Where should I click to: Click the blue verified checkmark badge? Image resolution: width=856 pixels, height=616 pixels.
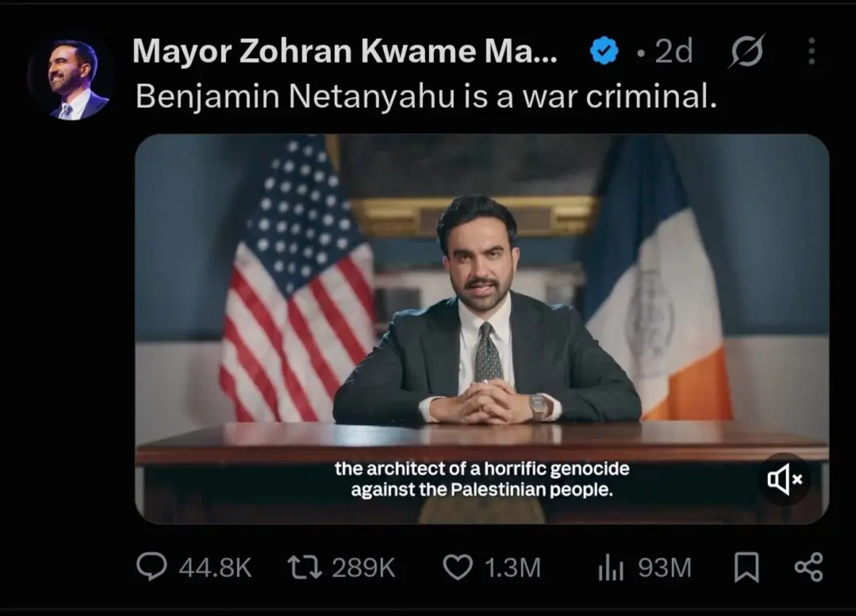(x=604, y=51)
